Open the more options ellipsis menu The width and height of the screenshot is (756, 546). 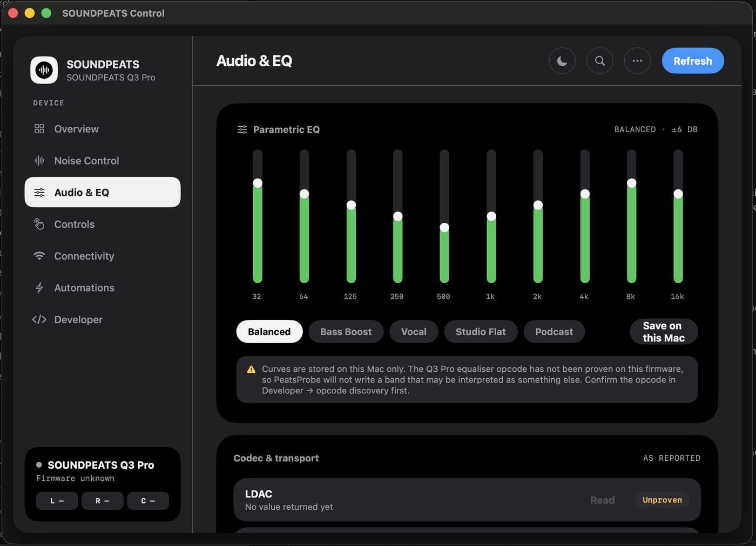(x=637, y=61)
